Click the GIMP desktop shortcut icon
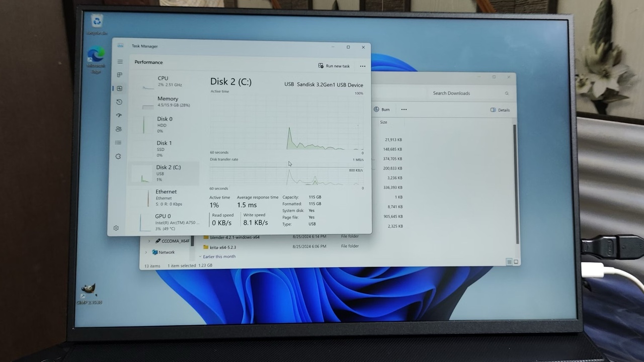644x362 pixels. tap(89, 294)
